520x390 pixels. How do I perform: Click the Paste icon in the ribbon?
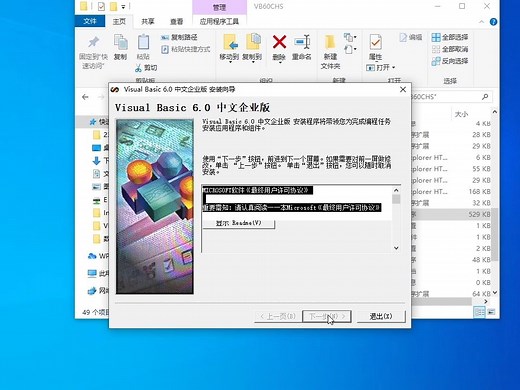tap(143, 43)
